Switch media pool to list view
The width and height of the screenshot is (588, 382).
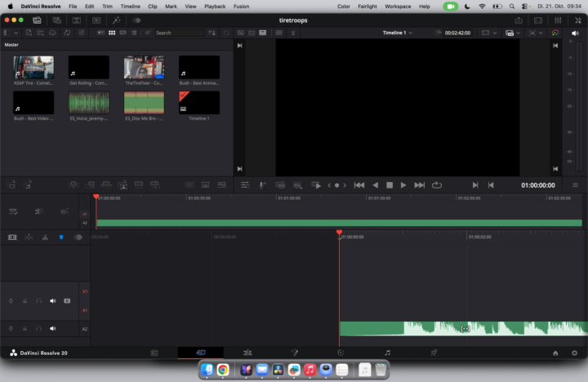coord(134,33)
